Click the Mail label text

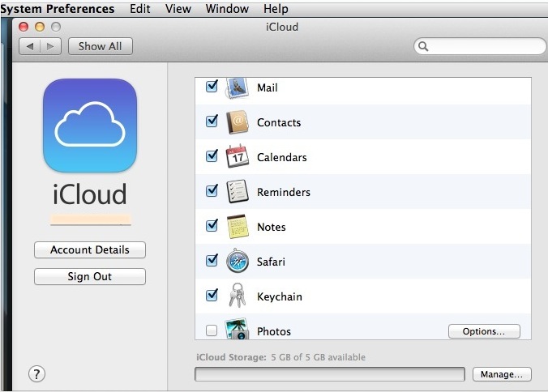click(268, 87)
